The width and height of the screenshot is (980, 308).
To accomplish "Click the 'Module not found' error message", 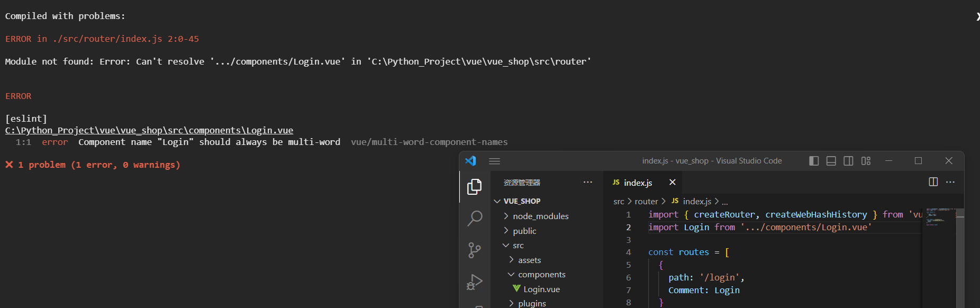I will pos(298,61).
